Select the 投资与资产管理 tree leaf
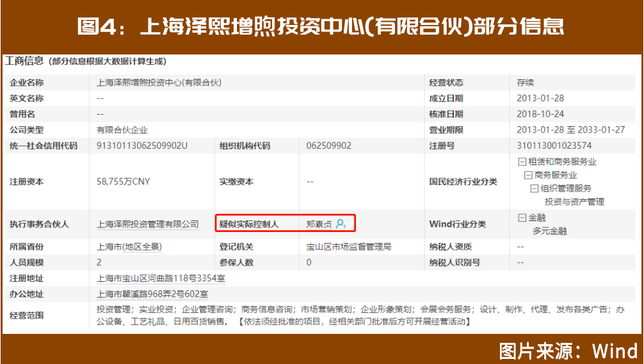Screen dimensions: 644x364 [575, 202]
